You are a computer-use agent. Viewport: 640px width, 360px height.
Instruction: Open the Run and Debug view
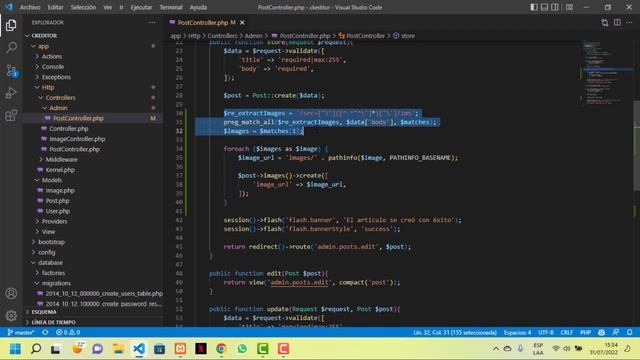pyautogui.click(x=11, y=93)
